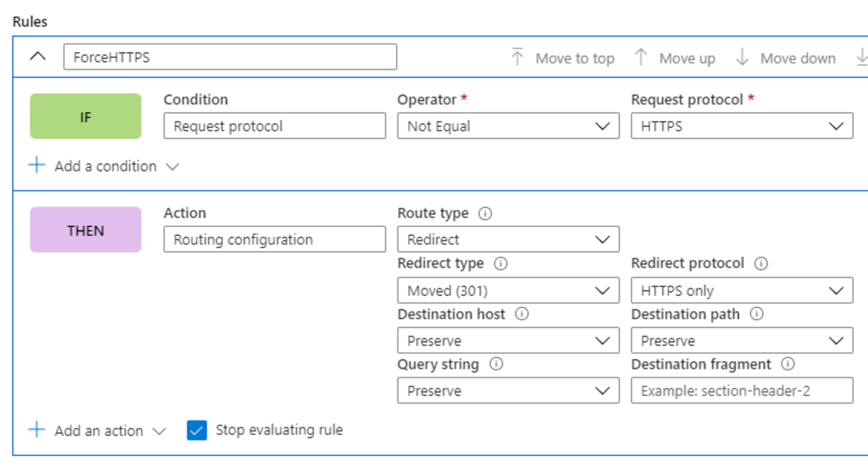Open the Request protocol HTTPS dropdown
The image size is (868, 467).
click(742, 126)
